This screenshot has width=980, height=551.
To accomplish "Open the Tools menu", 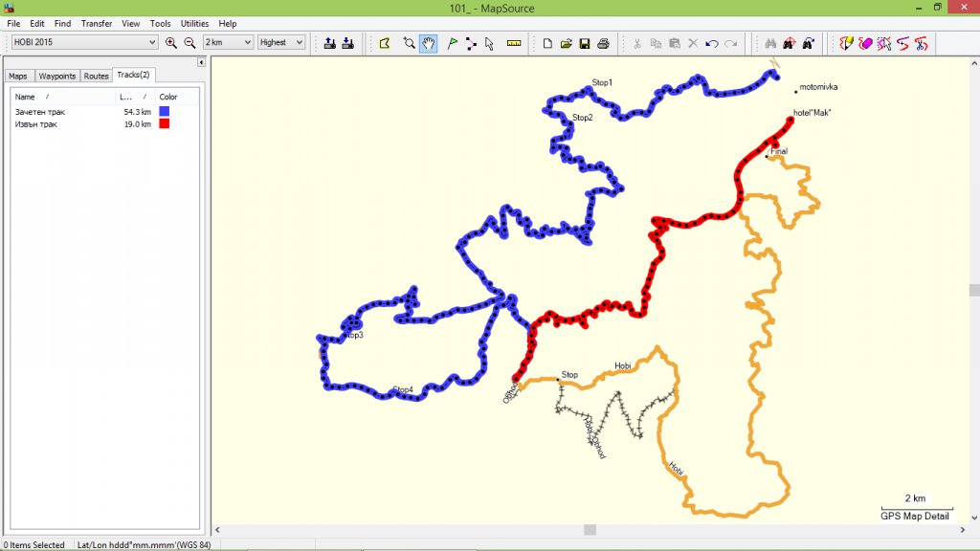I will coord(160,23).
